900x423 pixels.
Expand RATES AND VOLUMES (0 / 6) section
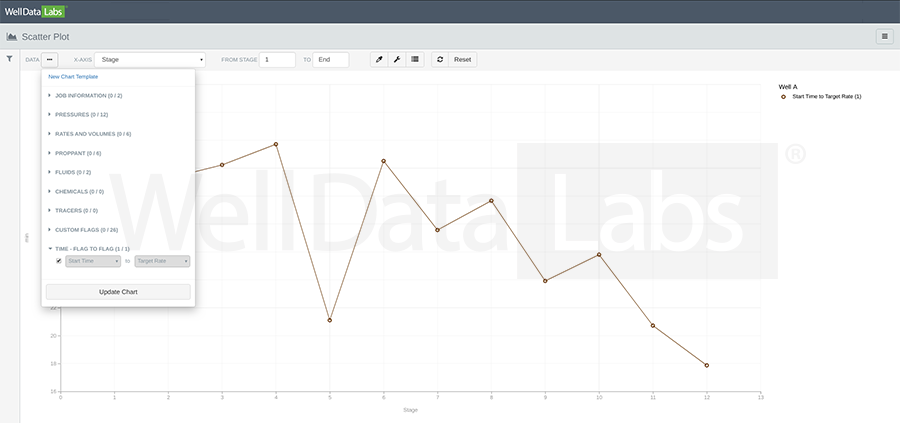coord(90,134)
